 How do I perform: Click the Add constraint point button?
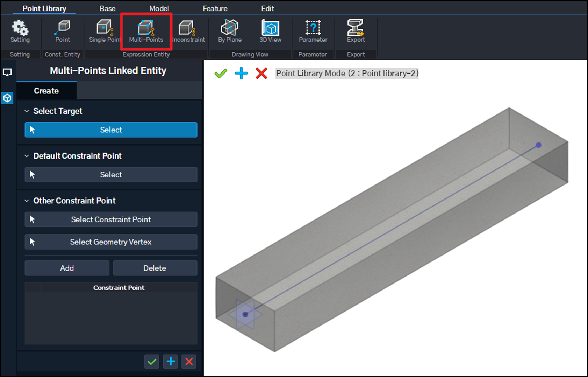point(67,268)
